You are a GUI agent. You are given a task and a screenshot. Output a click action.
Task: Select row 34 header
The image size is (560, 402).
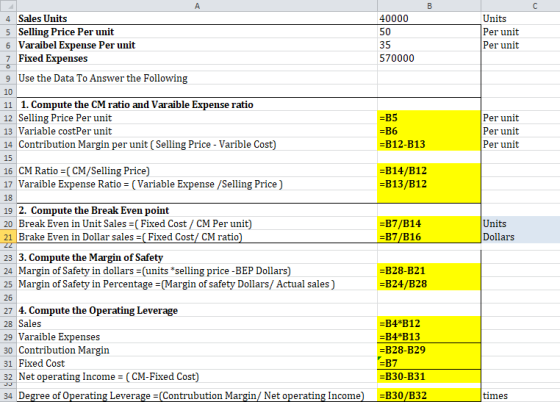(8, 396)
